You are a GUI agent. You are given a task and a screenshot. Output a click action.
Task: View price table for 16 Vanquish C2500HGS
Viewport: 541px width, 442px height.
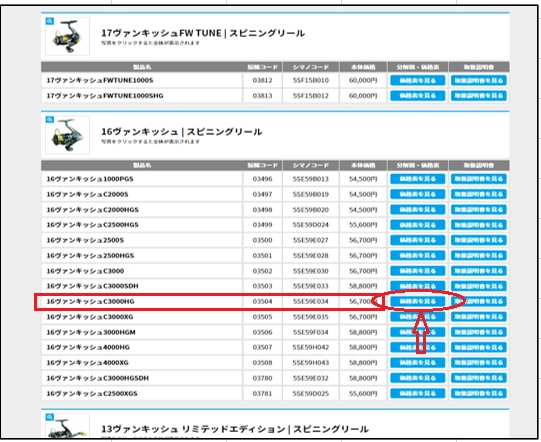(417, 225)
